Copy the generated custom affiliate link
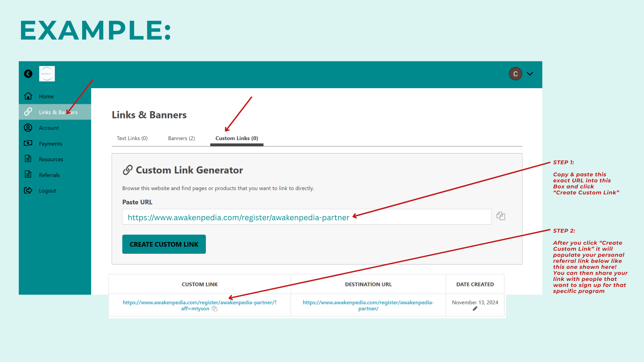 click(x=215, y=309)
